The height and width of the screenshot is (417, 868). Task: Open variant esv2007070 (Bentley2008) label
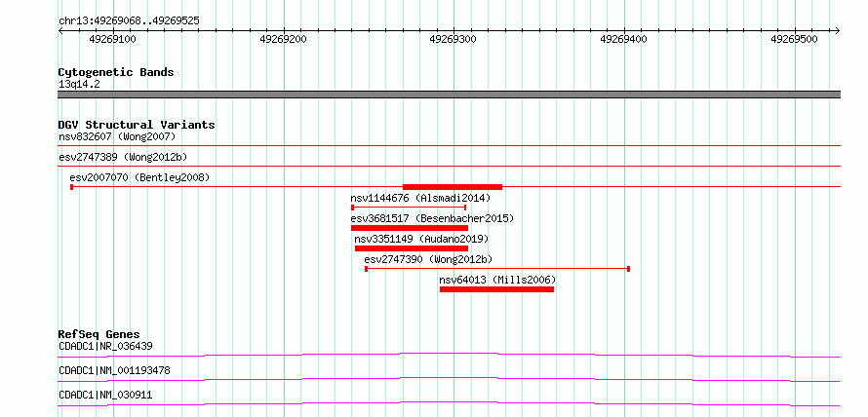tap(139, 177)
